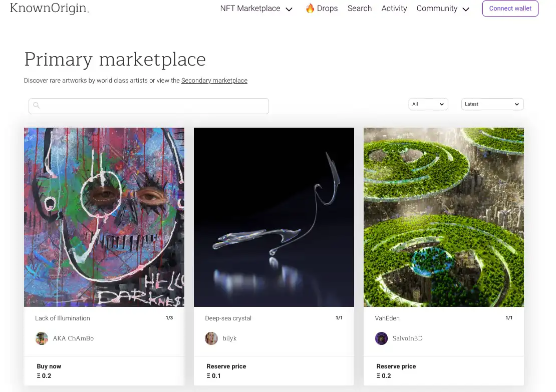Click the Primary marketplace heading

(115, 59)
